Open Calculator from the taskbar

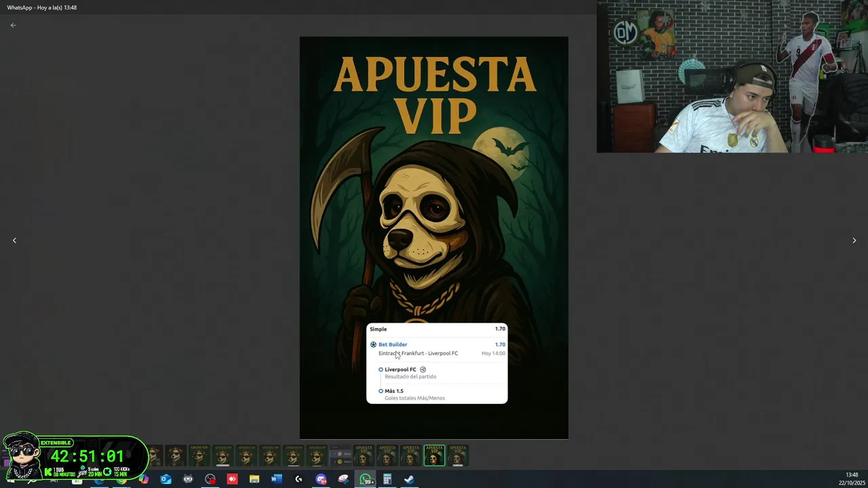[387, 479]
